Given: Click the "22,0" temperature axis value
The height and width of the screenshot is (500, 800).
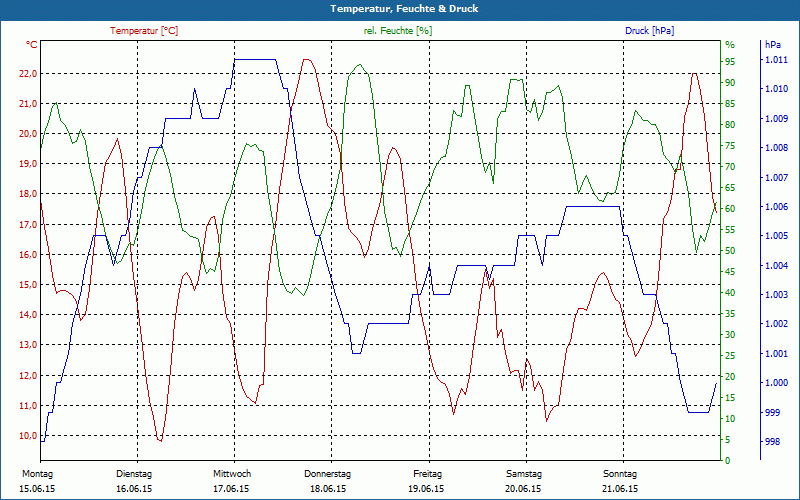Looking at the screenshot, I should click(29, 73).
